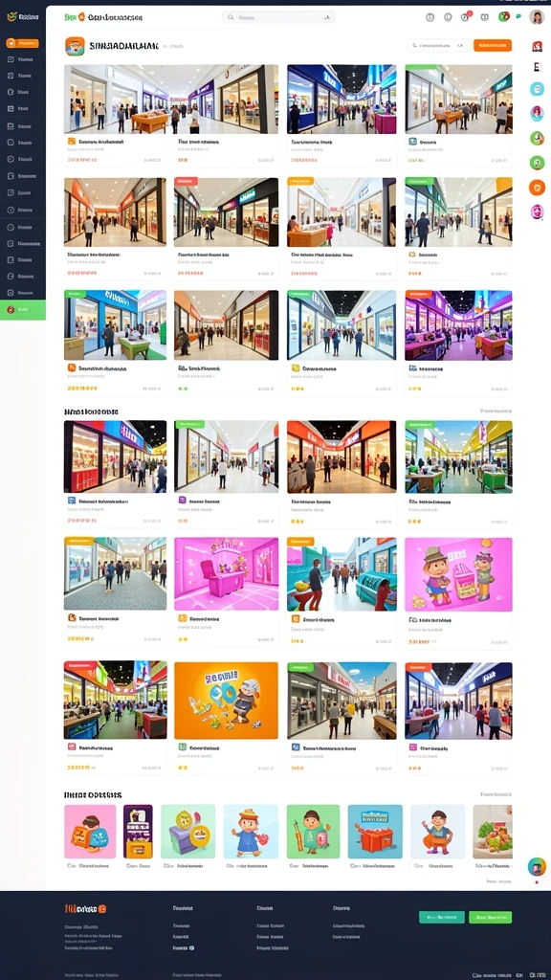Open the notification icon with red badge
The image size is (551, 980).
(x=466, y=17)
